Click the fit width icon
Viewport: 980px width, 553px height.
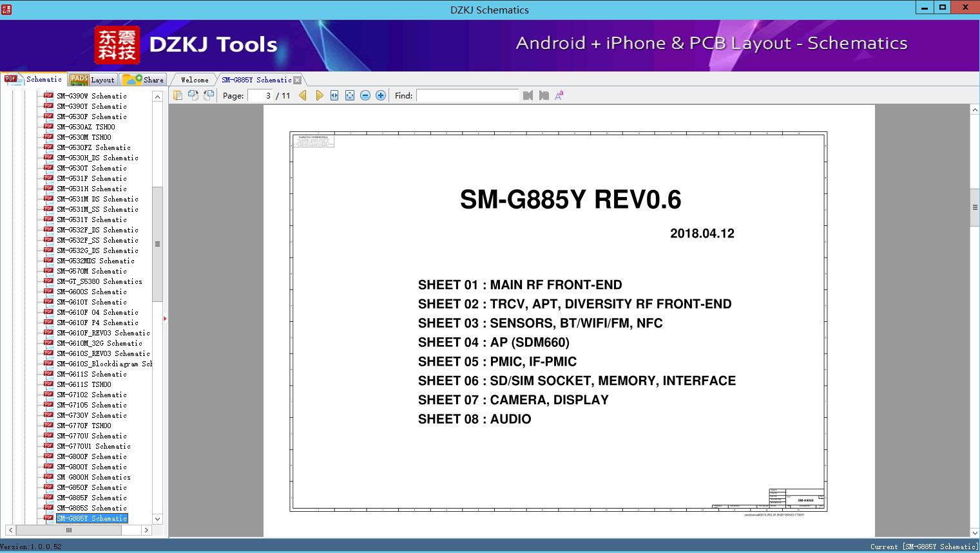(x=334, y=95)
